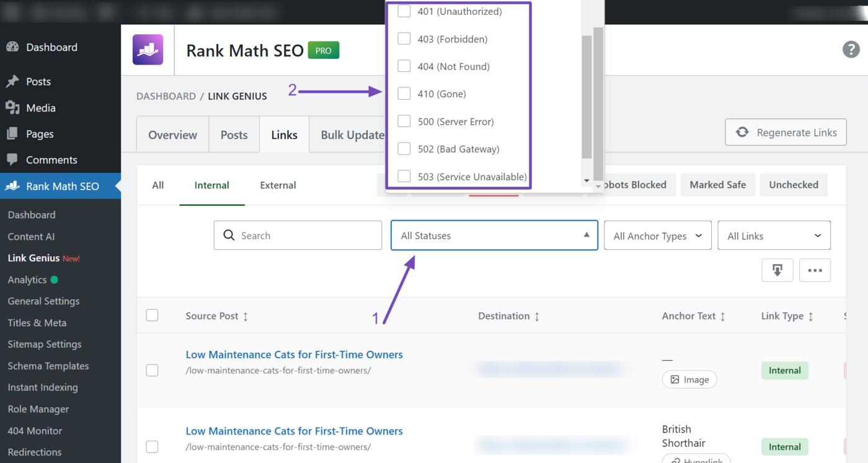Click the Rank Math SEO sidebar icon

[12, 186]
